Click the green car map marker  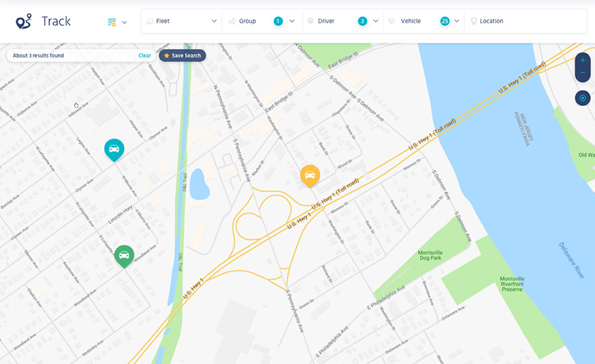[124, 256]
